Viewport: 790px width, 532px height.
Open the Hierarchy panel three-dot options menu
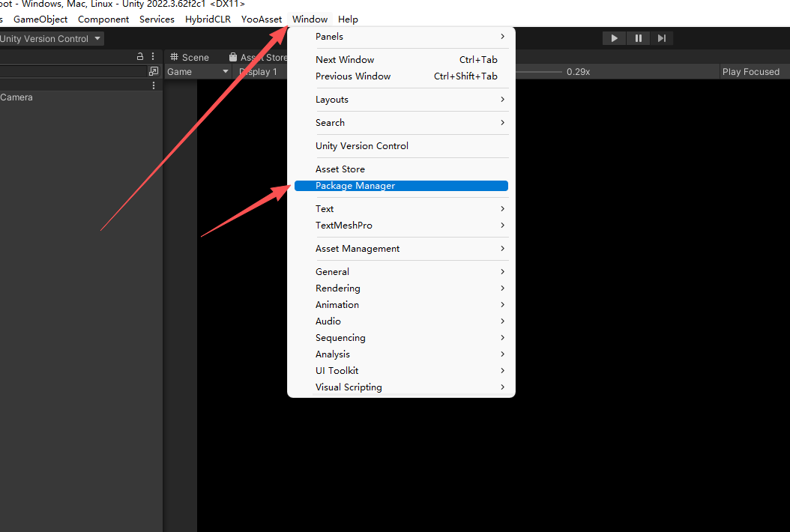click(153, 57)
